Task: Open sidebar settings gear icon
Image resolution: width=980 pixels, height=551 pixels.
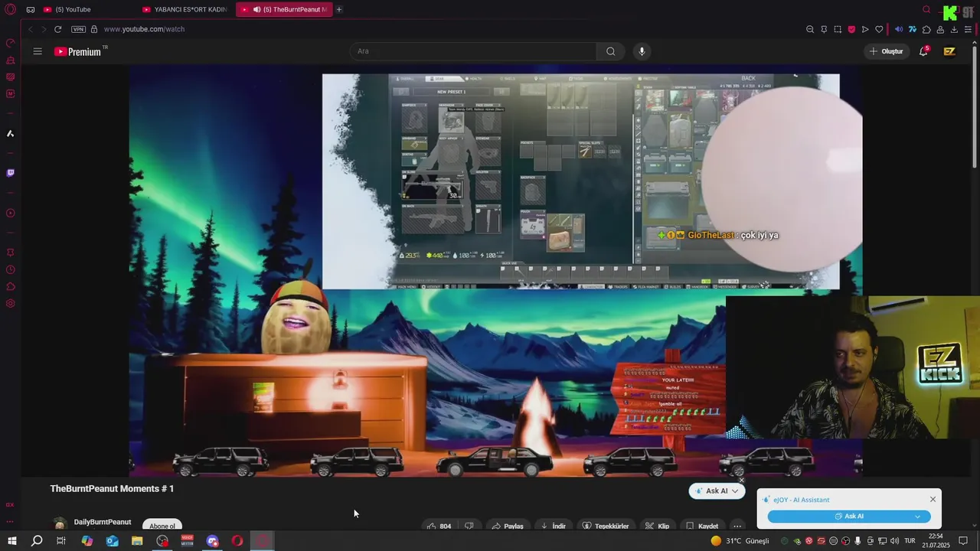Action: pos(10,304)
